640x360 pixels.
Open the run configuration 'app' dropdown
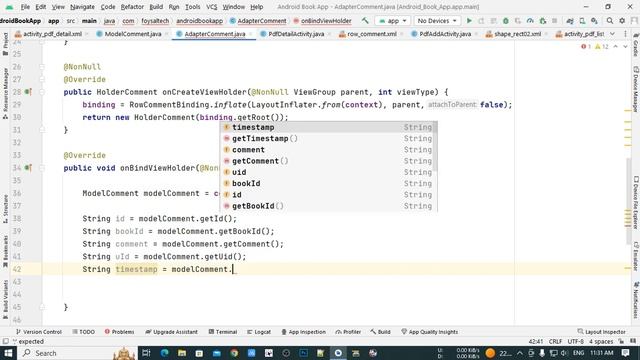tap(393, 21)
